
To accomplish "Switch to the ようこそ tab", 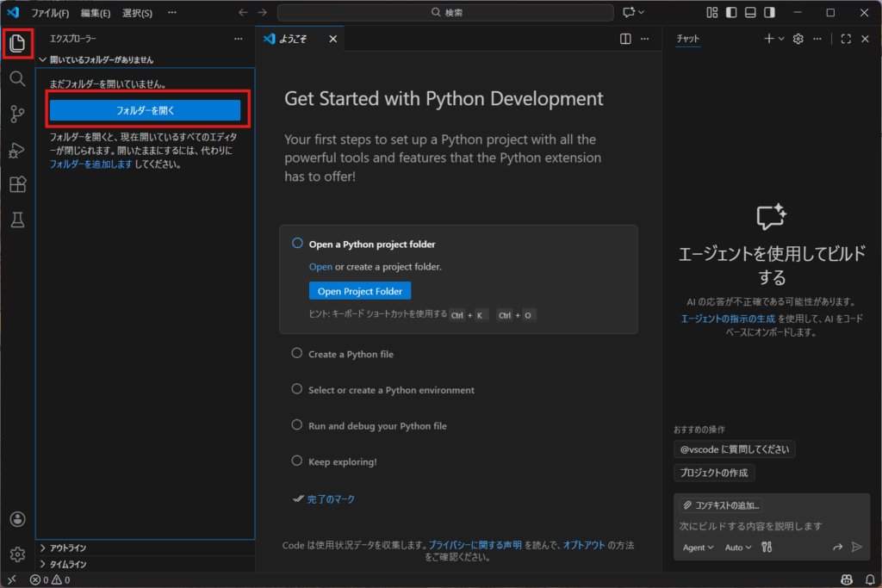I will [x=293, y=39].
